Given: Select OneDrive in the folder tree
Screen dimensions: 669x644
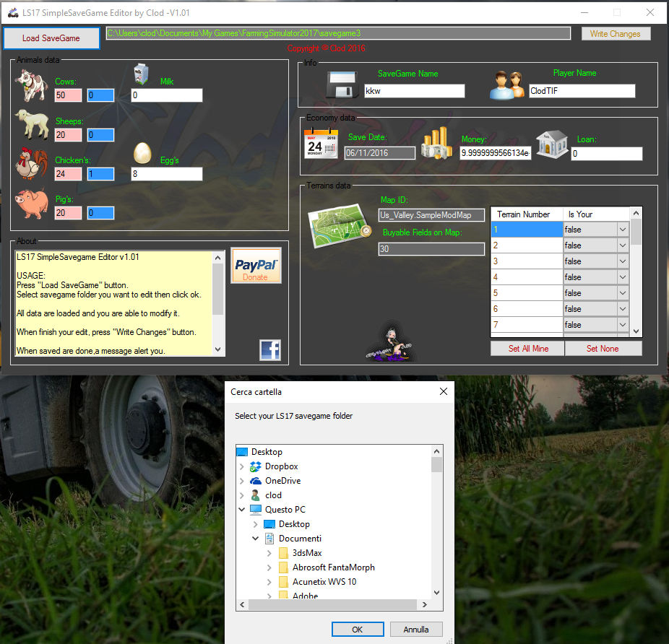Looking at the screenshot, I should click(282, 481).
